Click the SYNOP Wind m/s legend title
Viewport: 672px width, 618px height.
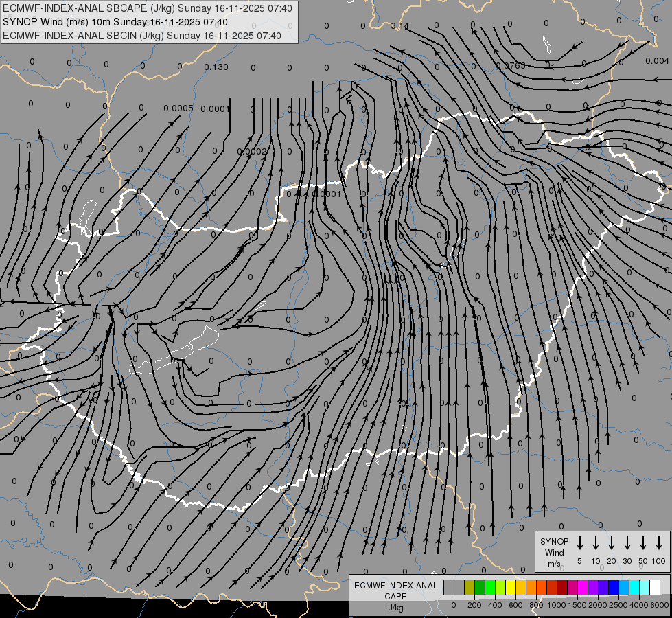(554, 552)
